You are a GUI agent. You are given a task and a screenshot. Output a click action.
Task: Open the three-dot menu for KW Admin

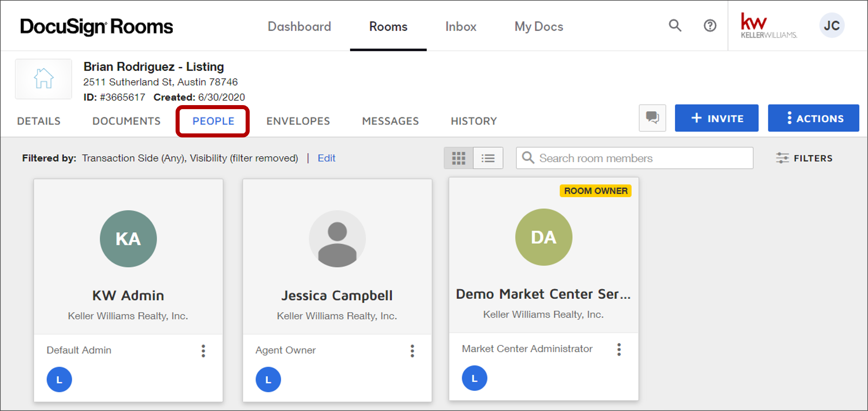click(203, 351)
